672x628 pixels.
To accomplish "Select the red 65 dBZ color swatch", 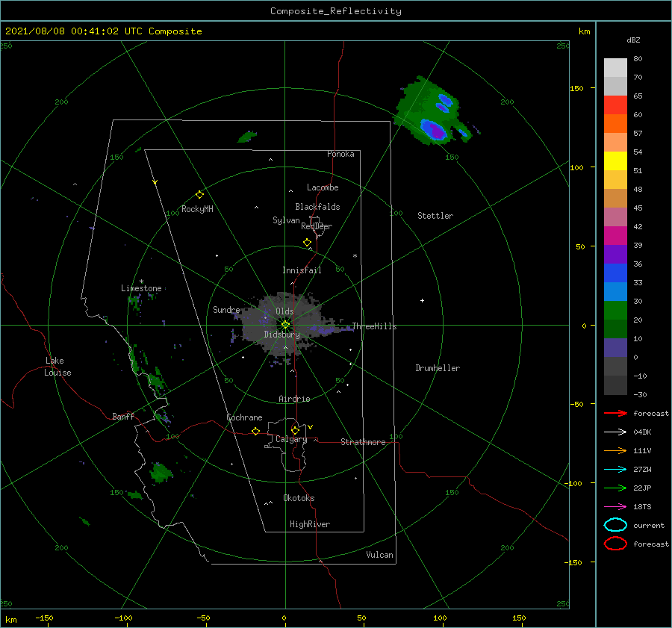I will click(615, 105).
